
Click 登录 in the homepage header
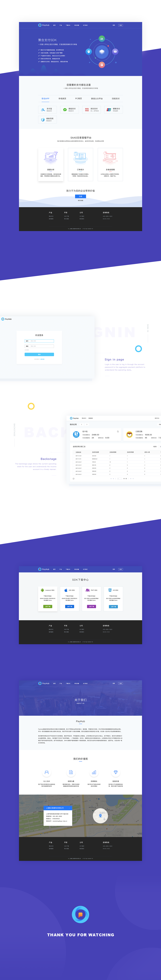click(x=114, y=25)
